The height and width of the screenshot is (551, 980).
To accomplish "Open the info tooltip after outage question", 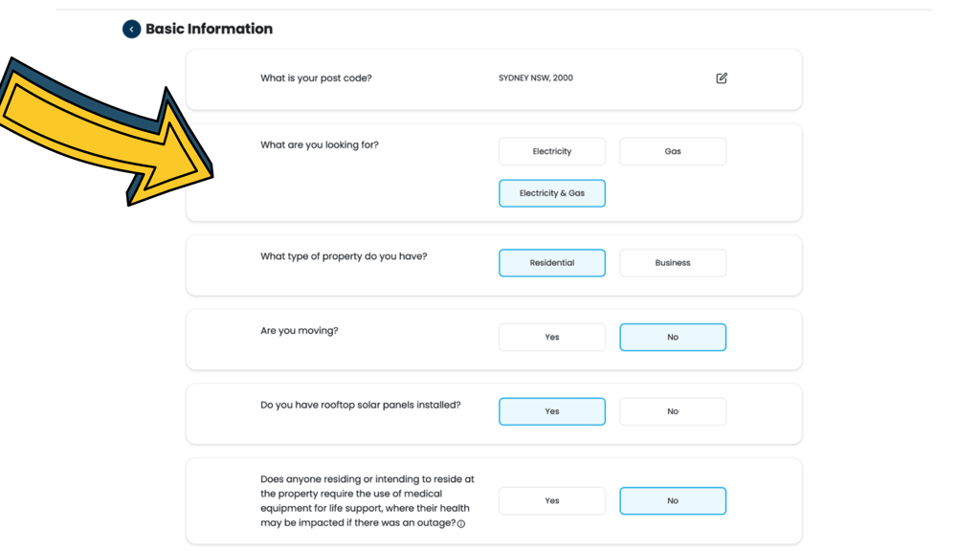I will tap(461, 524).
